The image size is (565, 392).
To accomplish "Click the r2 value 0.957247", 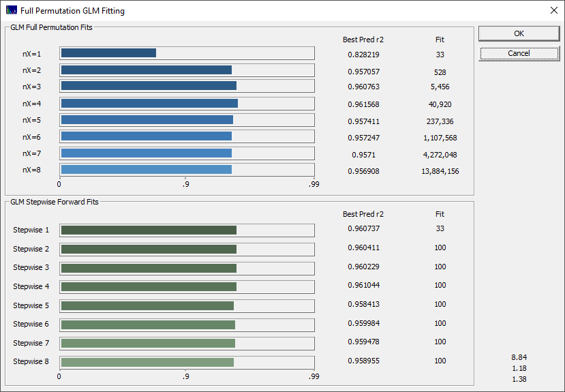I will [x=363, y=138].
